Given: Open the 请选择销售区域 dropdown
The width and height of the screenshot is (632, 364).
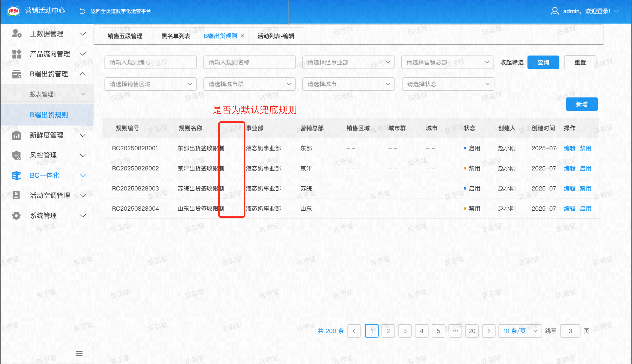Looking at the screenshot, I should 150,84.
